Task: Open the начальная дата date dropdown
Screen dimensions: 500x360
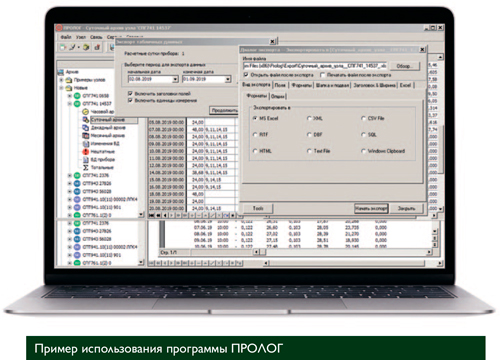Action: click(175, 79)
